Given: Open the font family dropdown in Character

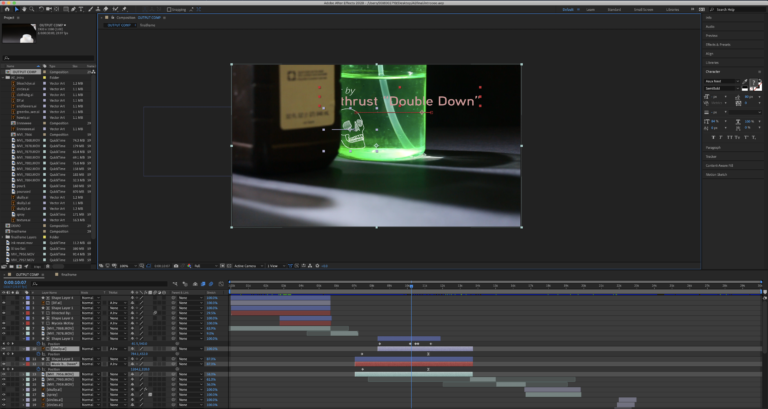Looking at the screenshot, I should [x=722, y=81].
